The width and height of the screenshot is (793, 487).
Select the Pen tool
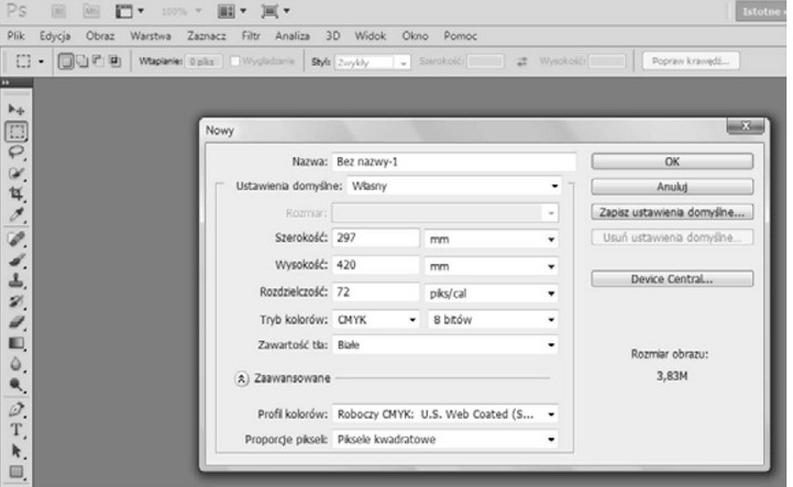click(x=17, y=409)
